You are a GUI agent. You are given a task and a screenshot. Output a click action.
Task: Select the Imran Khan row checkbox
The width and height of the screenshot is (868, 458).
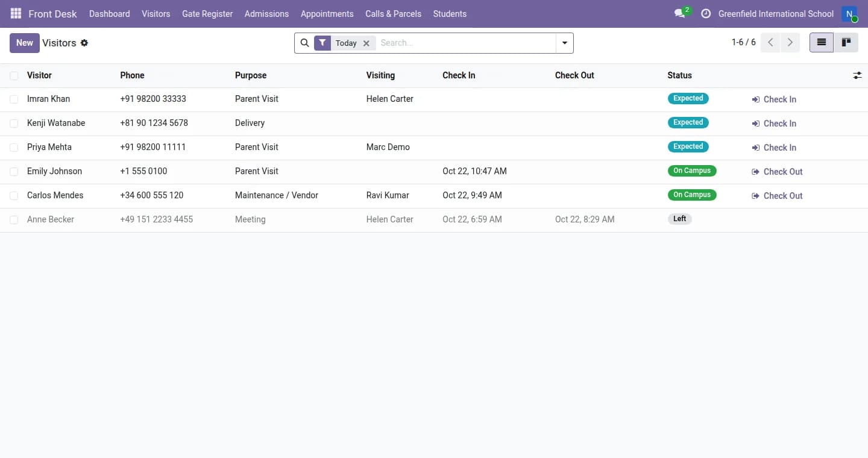click(x=14, y=99)
